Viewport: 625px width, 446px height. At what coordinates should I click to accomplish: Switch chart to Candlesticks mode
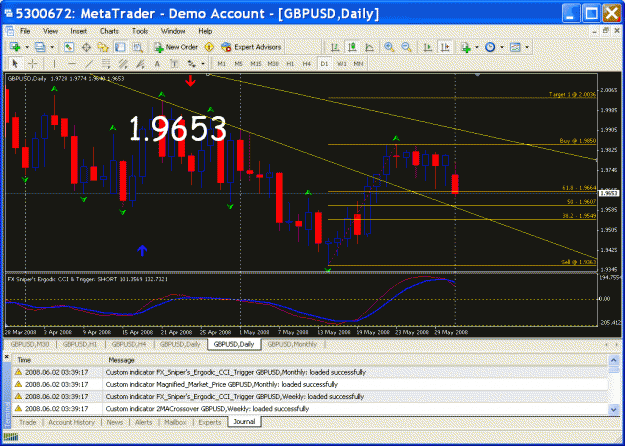point(352,47)
